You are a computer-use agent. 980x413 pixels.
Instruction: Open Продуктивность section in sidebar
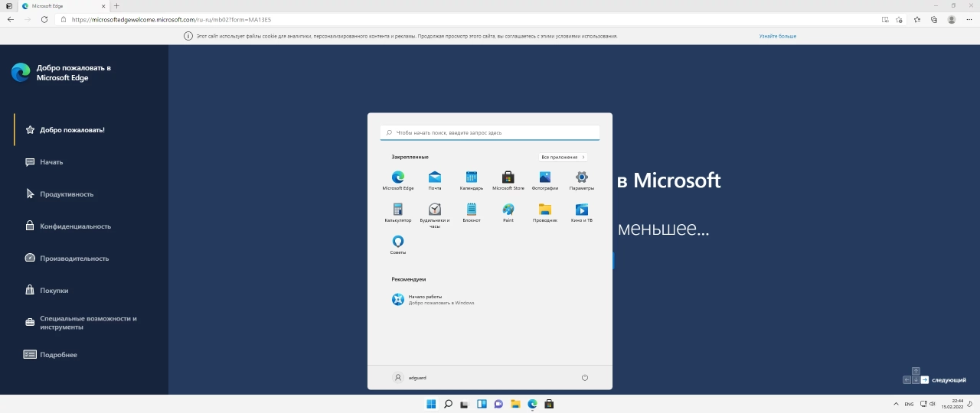point(59,194)
